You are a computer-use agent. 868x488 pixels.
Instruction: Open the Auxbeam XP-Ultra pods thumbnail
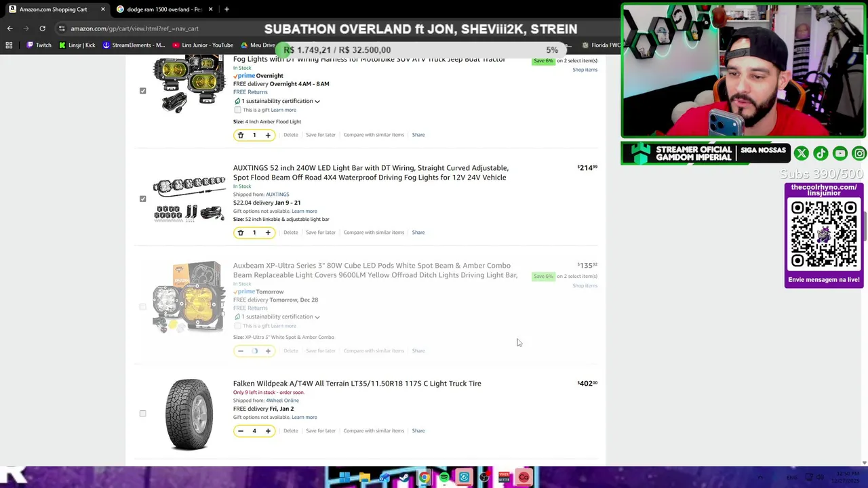click(x=189, y=298)
